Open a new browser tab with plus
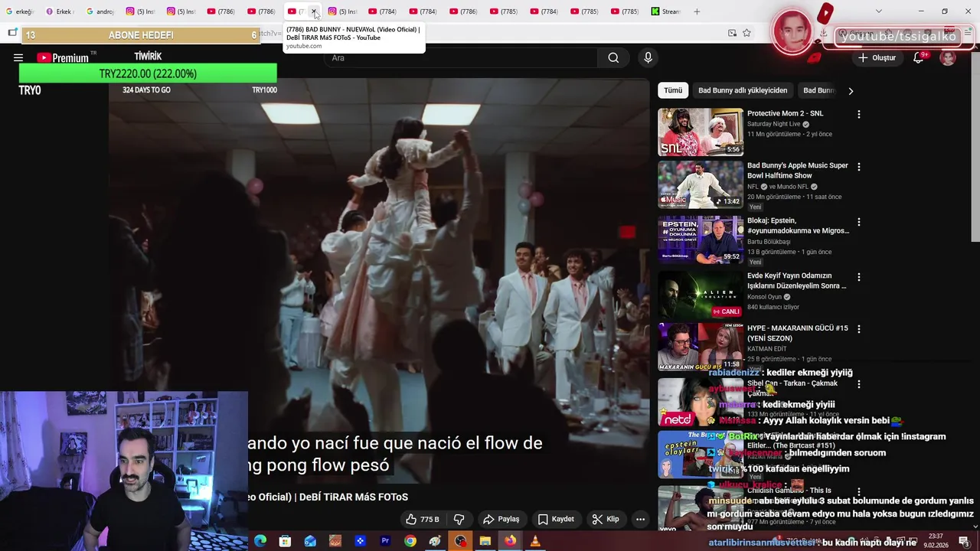 coord(697,11)
